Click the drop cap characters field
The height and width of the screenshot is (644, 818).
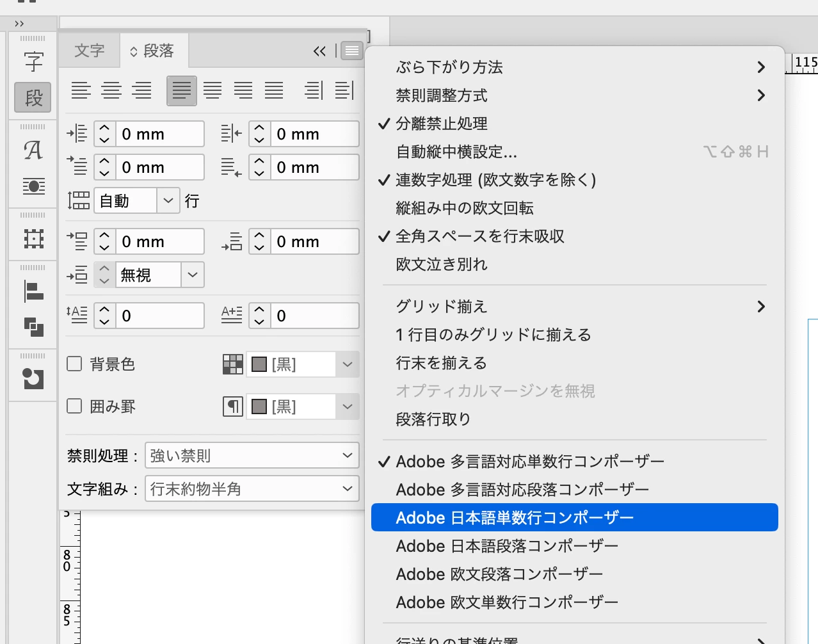[314, 316]
